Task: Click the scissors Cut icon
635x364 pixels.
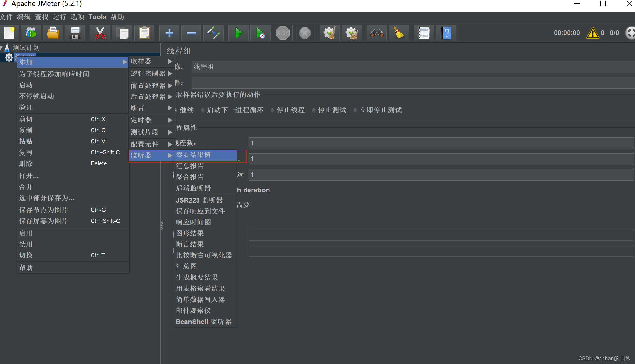Action: coord(100,33)
